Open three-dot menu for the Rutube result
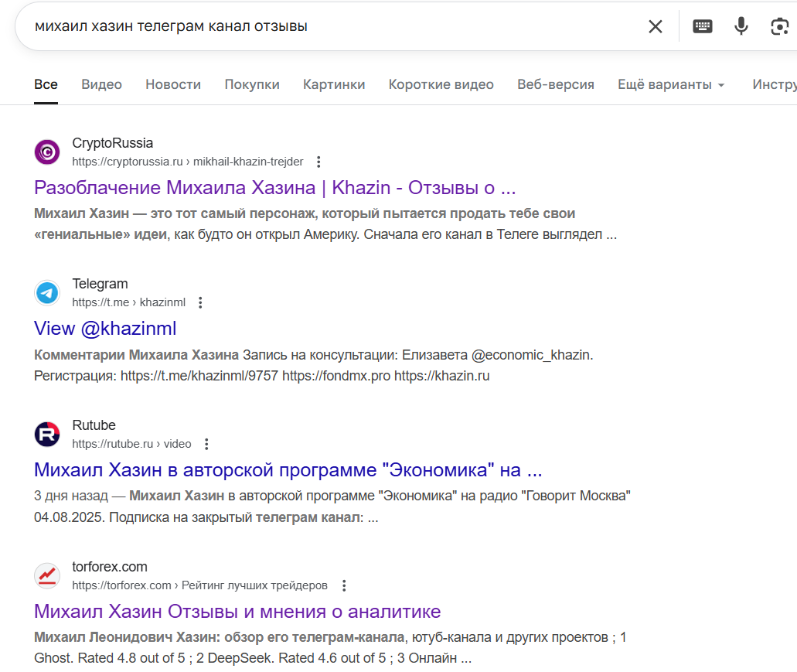 [206, 444]
